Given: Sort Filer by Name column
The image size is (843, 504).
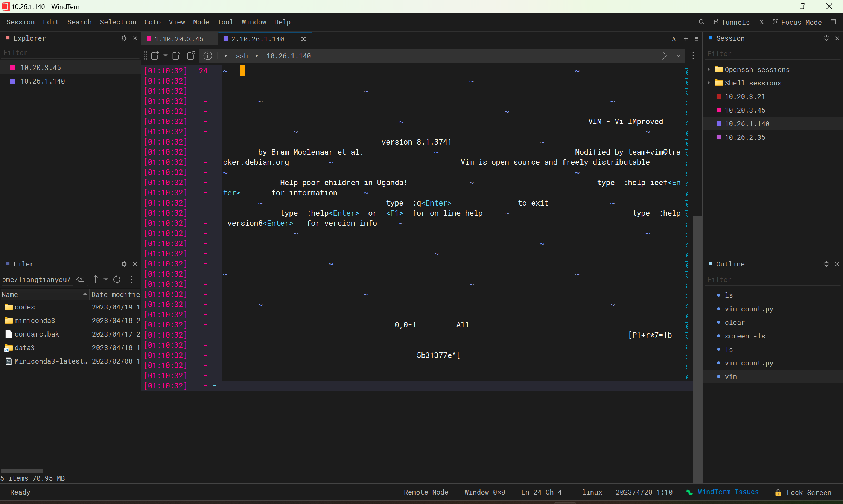Looking at the screenshot, I should 44,295.
